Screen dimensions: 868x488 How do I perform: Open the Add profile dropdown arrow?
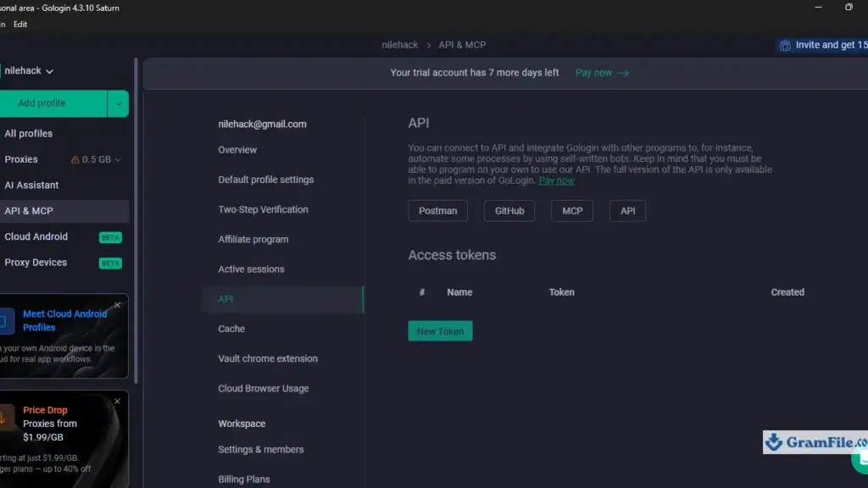[x=118, y=103]
